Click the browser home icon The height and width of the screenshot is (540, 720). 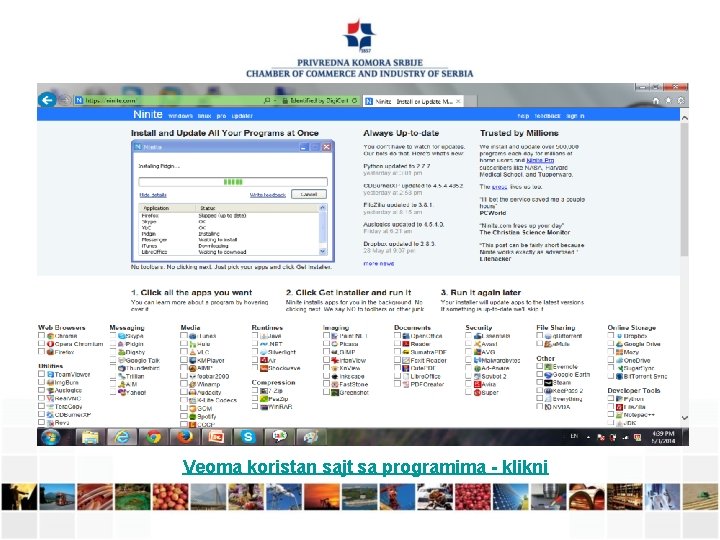click(x=656, y=101)
